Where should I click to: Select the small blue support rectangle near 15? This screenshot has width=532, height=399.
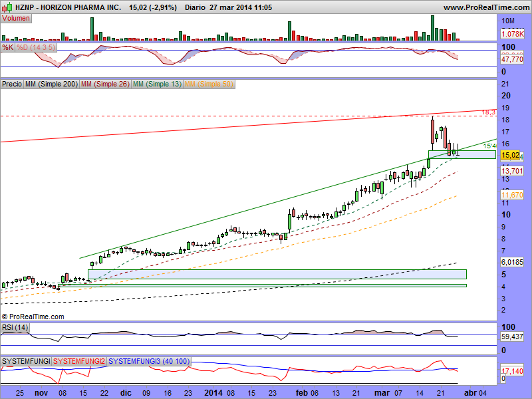point(462,155)
